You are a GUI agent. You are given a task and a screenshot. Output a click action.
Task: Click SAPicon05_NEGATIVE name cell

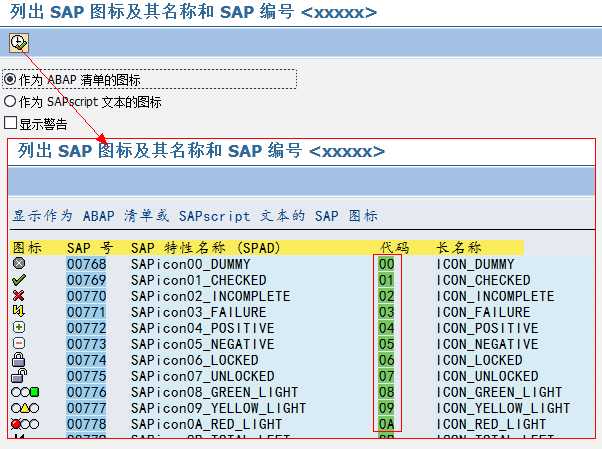click(202, 344)
